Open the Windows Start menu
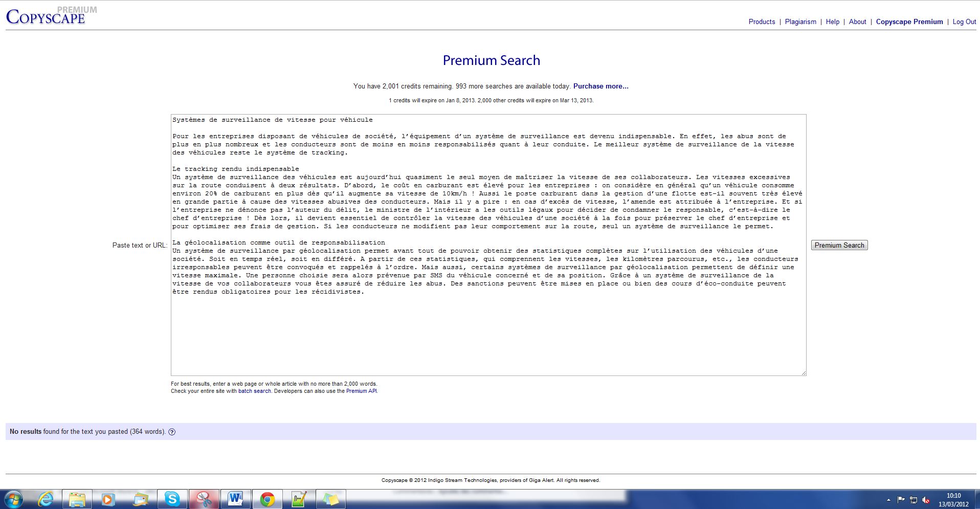 [14, 499]
